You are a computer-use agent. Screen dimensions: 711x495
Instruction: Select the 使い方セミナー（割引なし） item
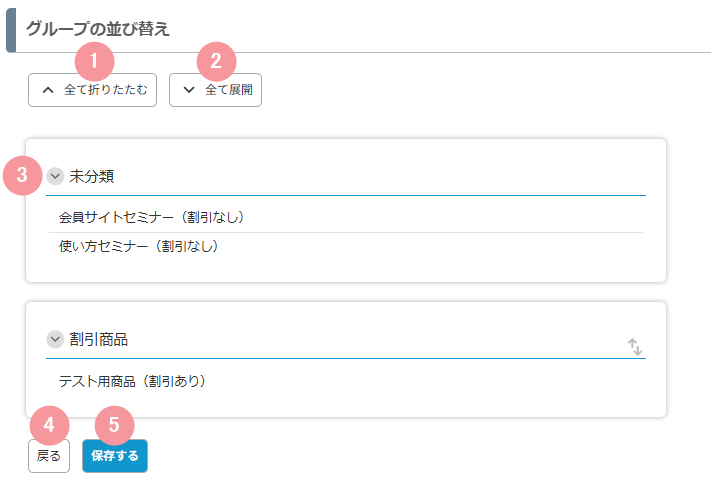pyautogui.click(x=346, y=246)
